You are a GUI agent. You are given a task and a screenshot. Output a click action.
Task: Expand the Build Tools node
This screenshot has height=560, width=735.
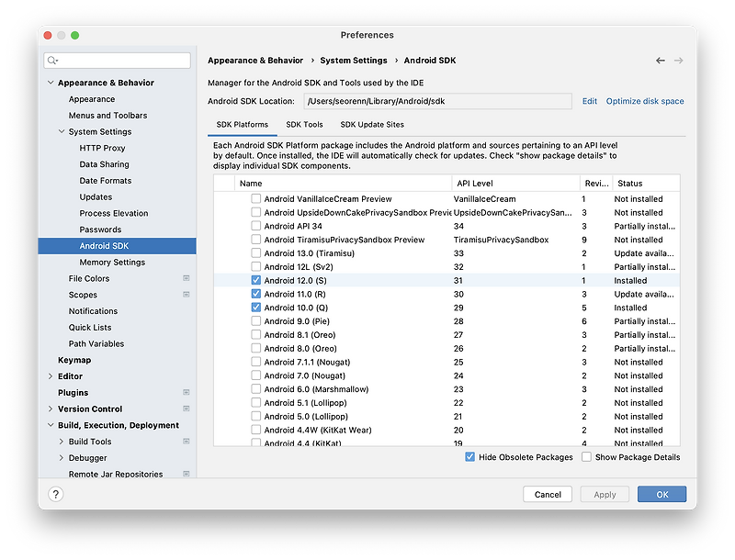coord(62,442)
